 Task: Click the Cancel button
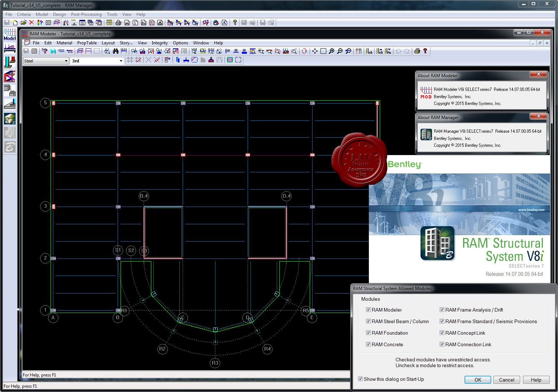(x=507, y=380)
